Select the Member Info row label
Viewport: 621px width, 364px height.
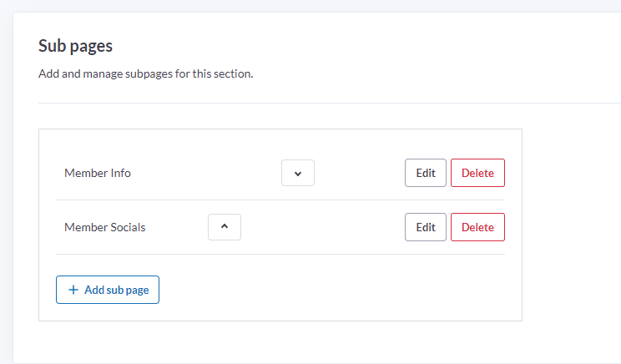pos(98,173)
